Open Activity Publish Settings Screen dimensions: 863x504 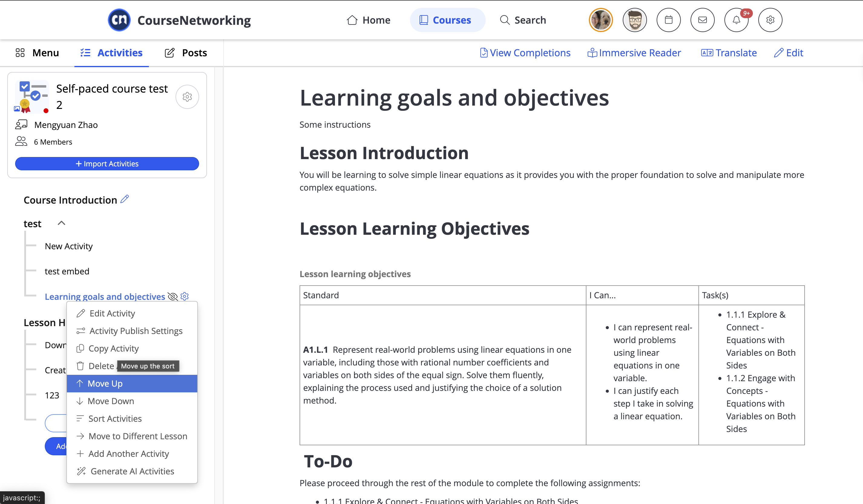click(132, 331)
